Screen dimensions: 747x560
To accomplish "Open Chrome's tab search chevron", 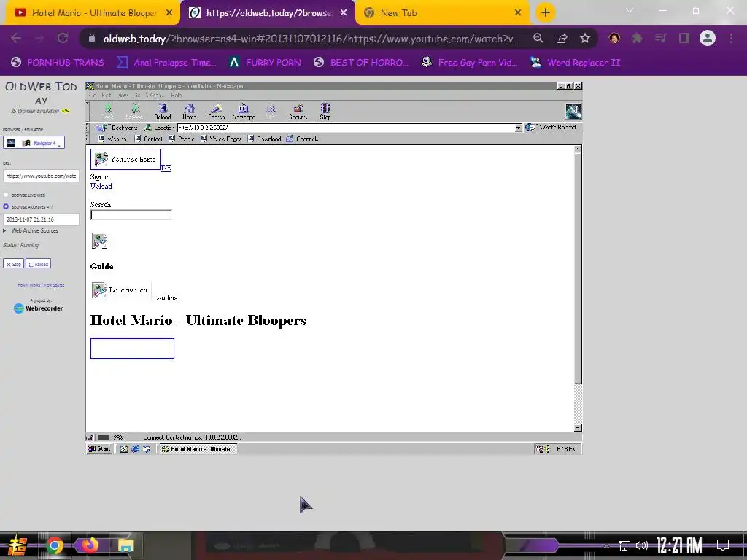I will (x=630, y=10).
